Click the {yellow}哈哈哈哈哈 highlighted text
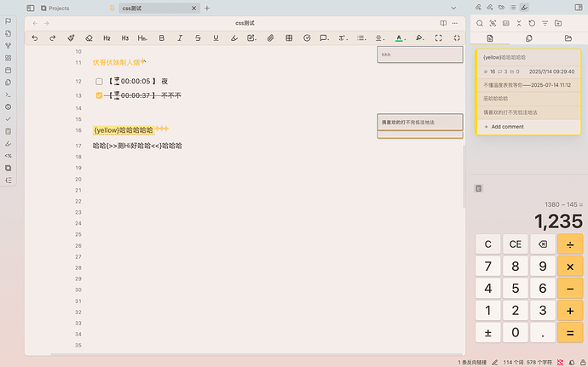This screenshot has width=588, height=367. pyautogui.click(x=124, y=130)
